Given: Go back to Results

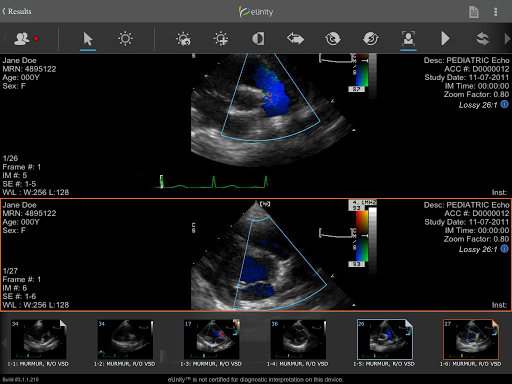Looking at the screenshot, I should (17, 11).
